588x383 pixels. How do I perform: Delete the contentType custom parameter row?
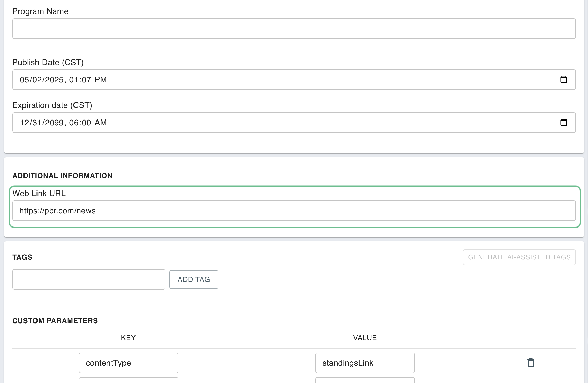531,363
